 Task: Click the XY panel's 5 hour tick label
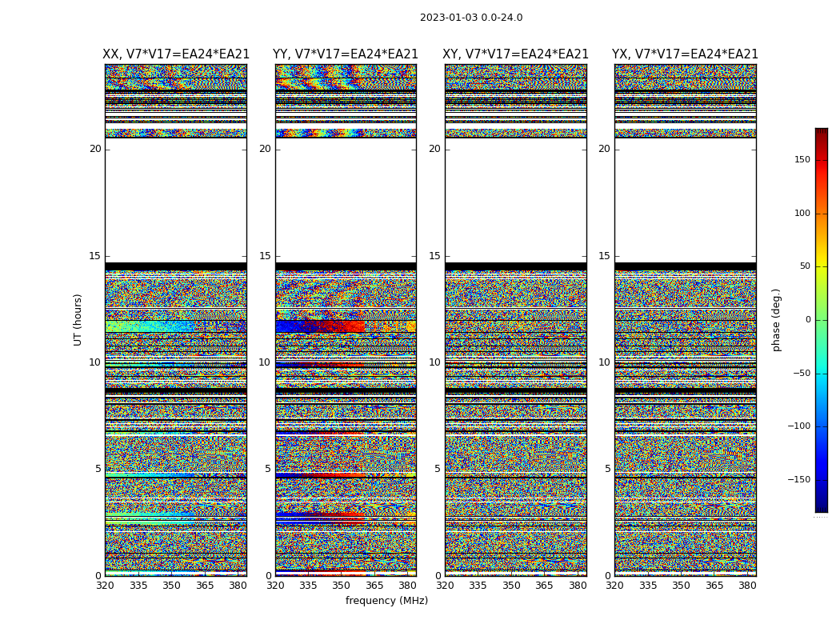(438, 469)
